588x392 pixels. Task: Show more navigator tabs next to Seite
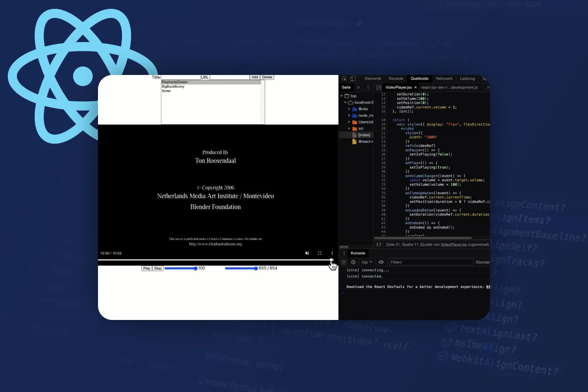pos(358,87)
